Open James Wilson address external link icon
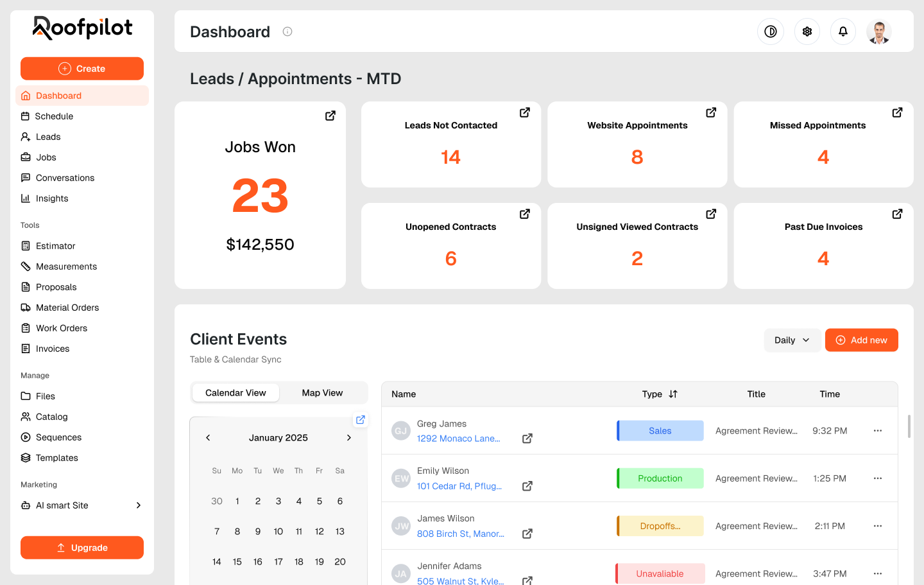 (527, 534)
